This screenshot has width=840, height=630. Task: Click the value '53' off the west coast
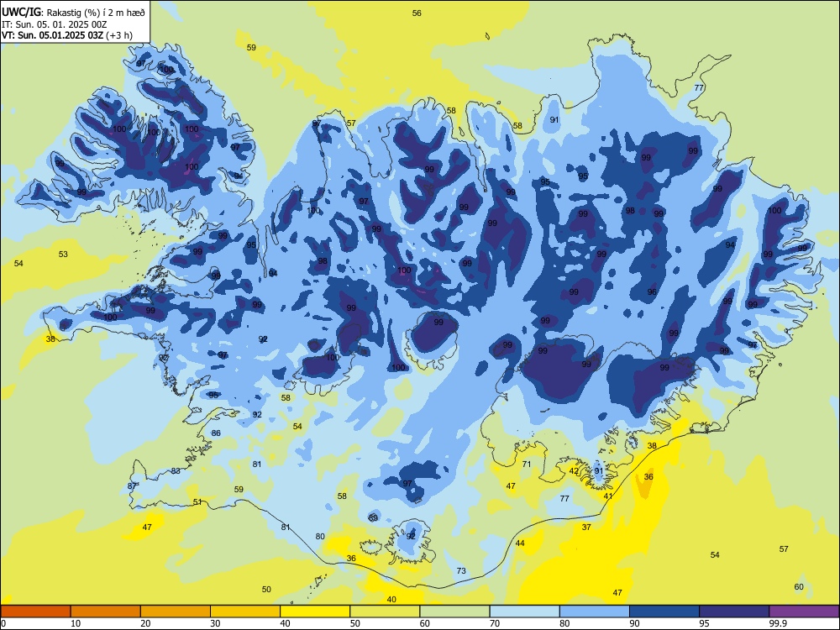63,254
